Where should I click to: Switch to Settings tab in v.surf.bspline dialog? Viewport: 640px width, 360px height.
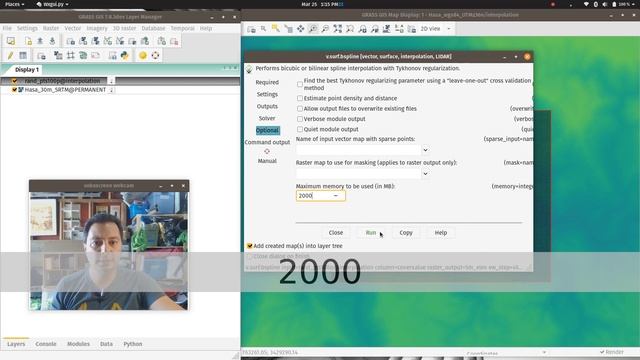(x=267, y=94)
